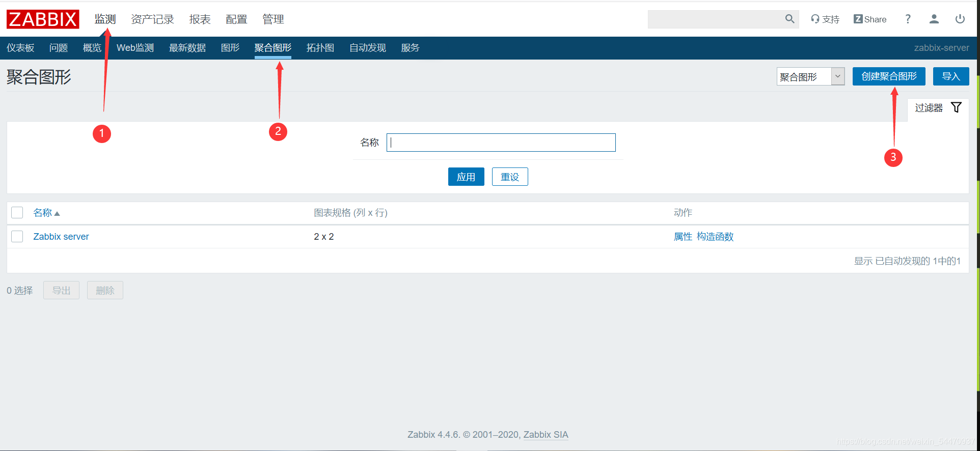Toggle the 过滤器 filter funnel tab
The height and width of the screenshot is (451, 980).
tap(938, 108)
